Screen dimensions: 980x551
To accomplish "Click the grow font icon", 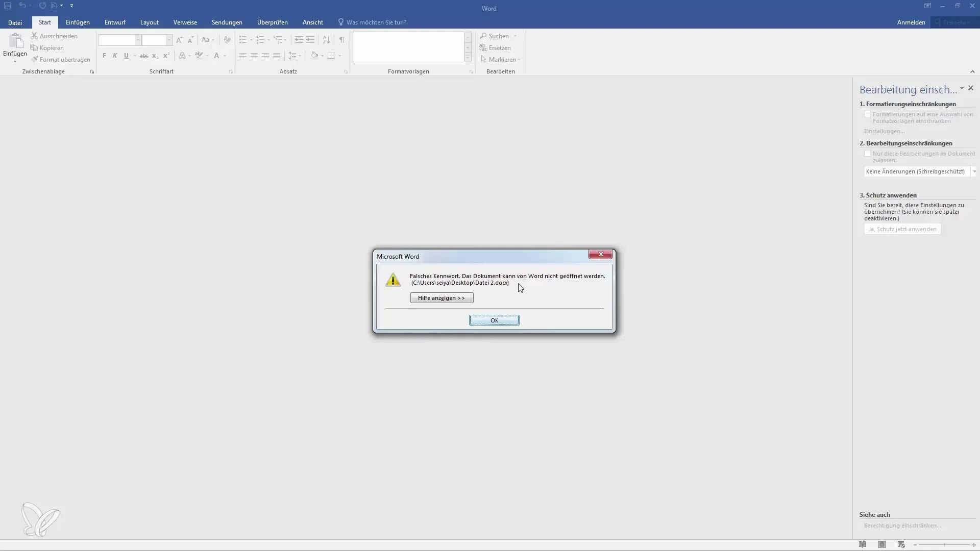I will [x=179, y=40].
